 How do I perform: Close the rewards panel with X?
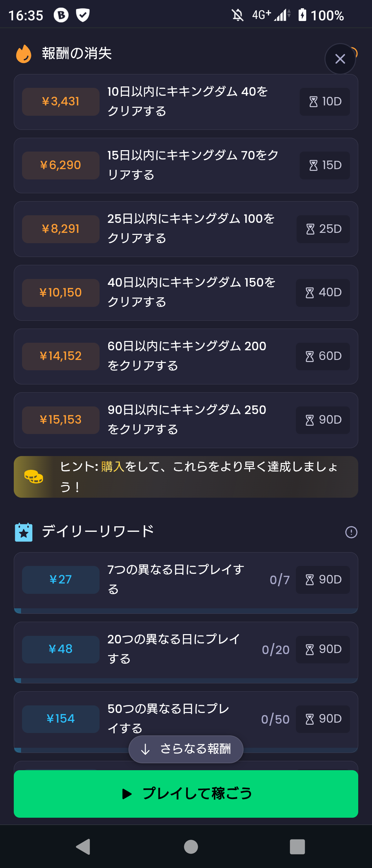pyautogui.click(x=340, y=59)
